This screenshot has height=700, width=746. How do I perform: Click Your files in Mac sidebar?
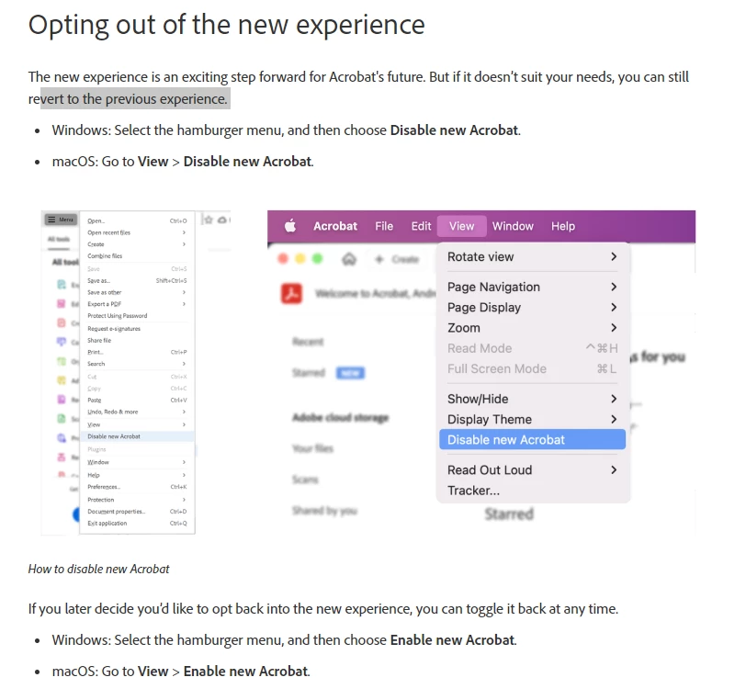(312, 448)
